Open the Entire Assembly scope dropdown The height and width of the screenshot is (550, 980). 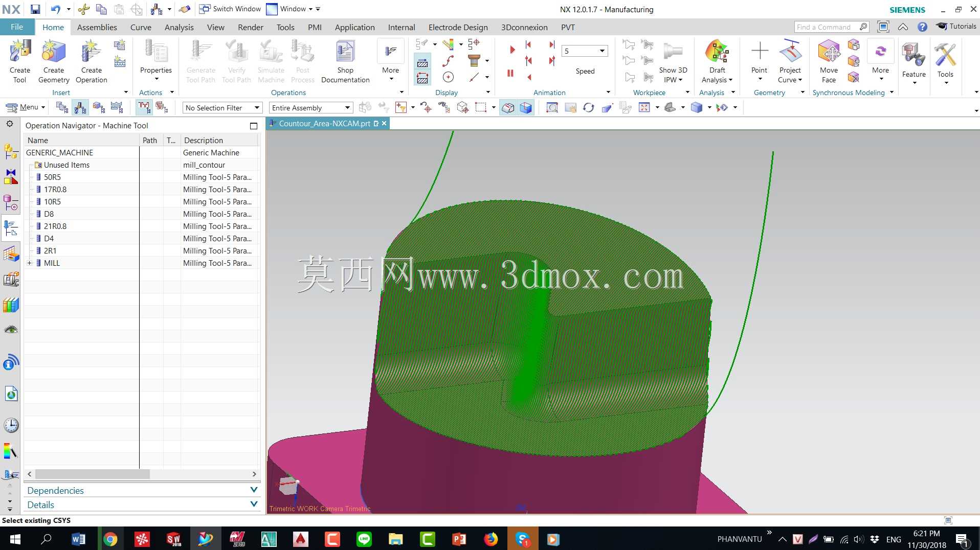tap(311, 108)
